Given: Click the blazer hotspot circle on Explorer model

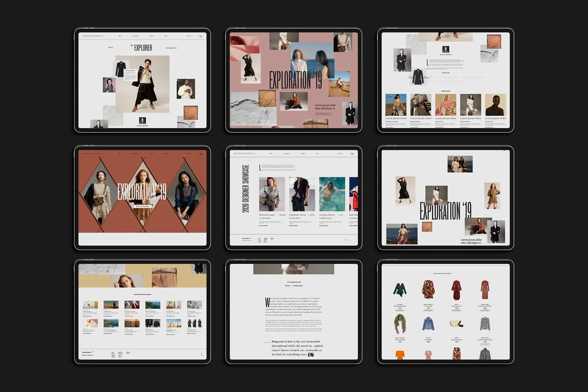Looking at the screenshot, I should pyautogui.click(x=142, y=70).
